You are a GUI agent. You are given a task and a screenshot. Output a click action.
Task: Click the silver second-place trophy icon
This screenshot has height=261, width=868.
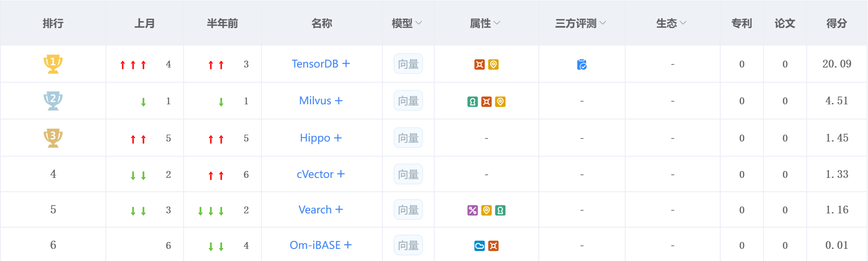[x=53, y=100]
